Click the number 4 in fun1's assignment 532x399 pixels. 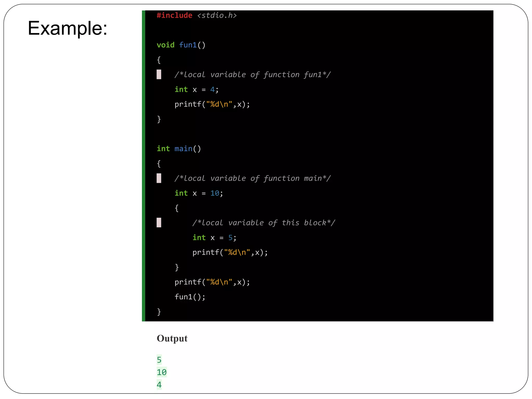pyautogui.click(x=212, y=90)
